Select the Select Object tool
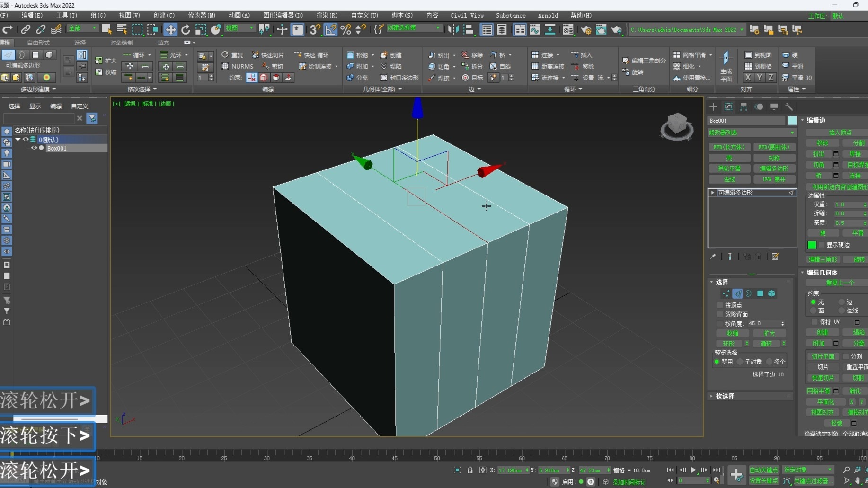The width and height of the screenshot is (868, 488). [x=106, y=29]
